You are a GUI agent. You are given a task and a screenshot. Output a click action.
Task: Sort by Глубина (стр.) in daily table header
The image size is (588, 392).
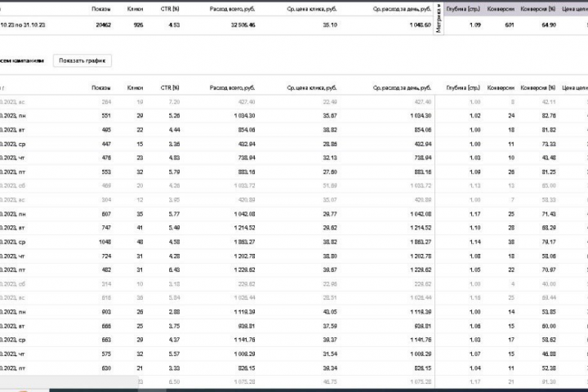(463, 87)
